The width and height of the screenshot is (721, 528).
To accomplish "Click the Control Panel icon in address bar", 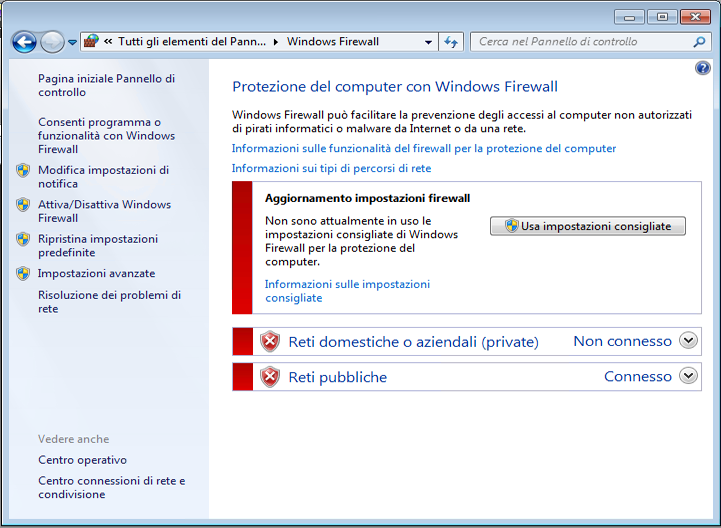I will tap(92, 42).
